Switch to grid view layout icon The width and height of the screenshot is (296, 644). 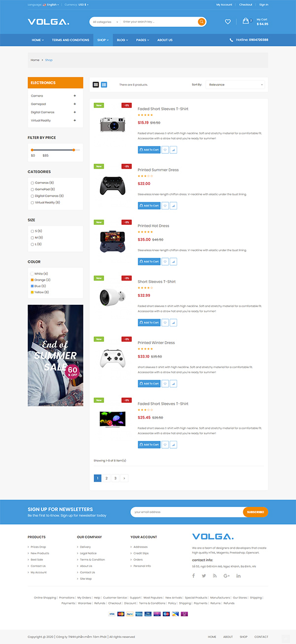pos(96,85)
